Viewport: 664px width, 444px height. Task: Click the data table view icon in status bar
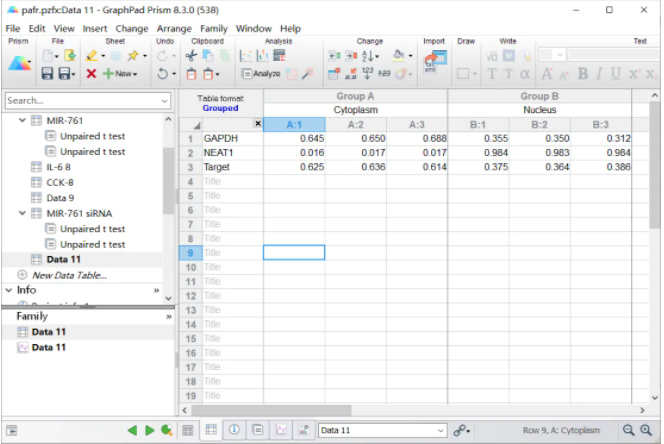point(211,430)
